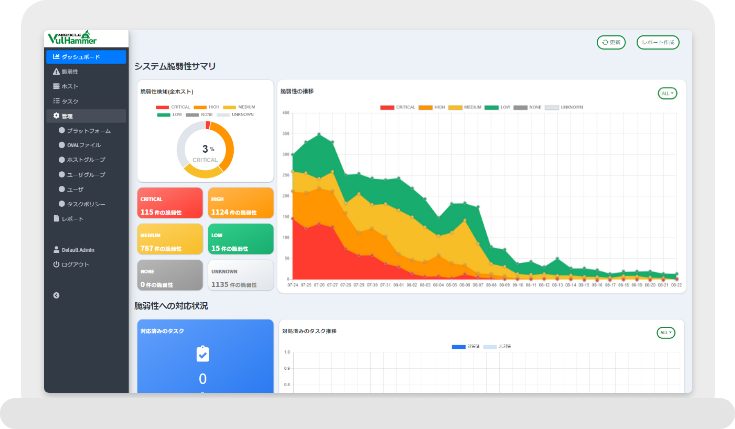The image size is (735, 429).
Task: Click the Default Admin user icon
Action: [x=56, y=249]
